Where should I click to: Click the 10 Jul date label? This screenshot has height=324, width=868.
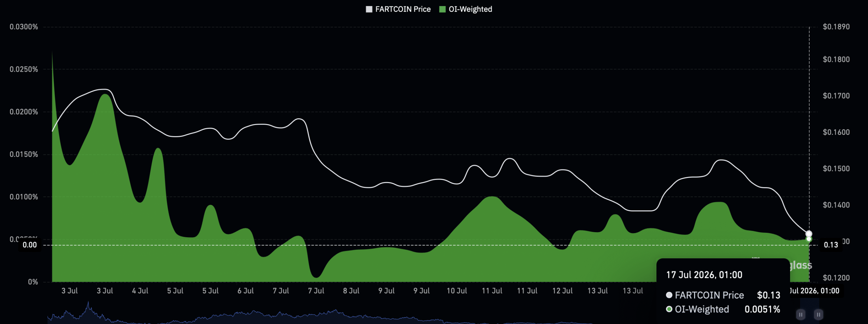[457, 291]
